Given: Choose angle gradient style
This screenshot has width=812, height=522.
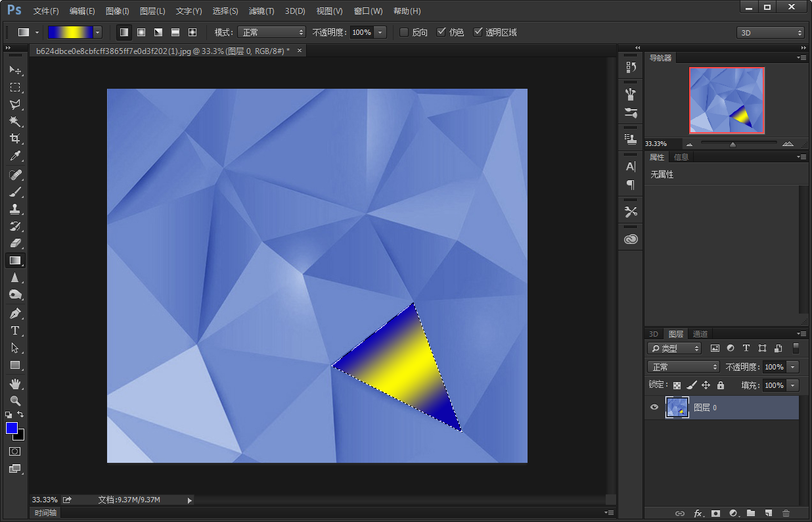Looking at the screenshot, I should point(158,32).
